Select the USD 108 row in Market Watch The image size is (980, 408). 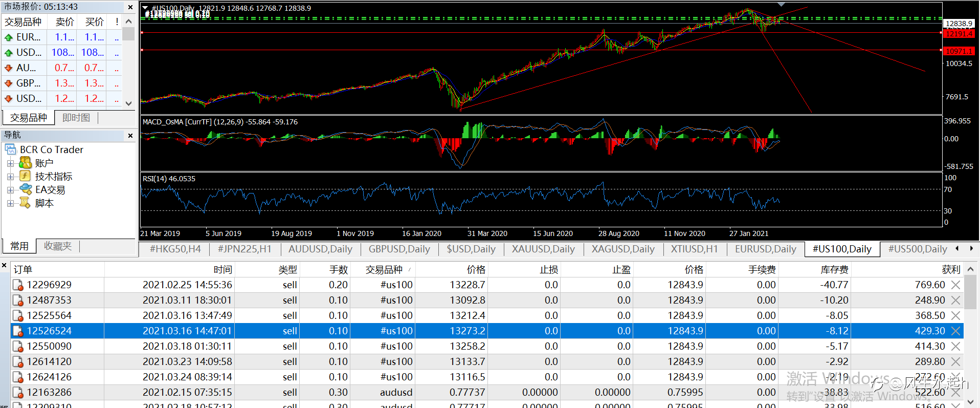pos(62,53)
